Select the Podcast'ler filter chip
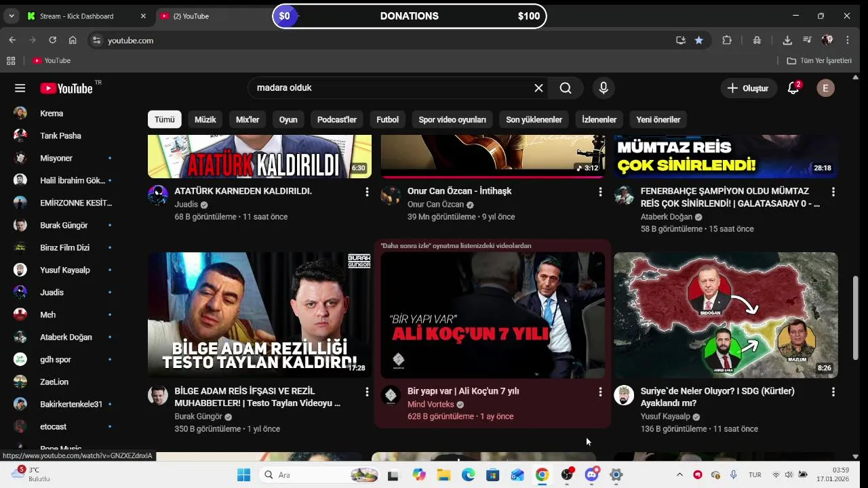Screen dimensions: 868x488 click(x=337, y=119)
